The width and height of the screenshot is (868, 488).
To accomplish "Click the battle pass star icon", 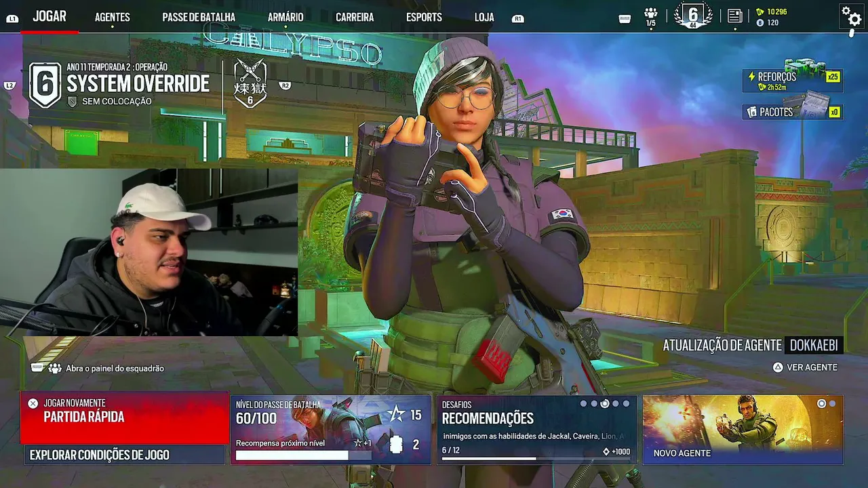I will [396, 414].
